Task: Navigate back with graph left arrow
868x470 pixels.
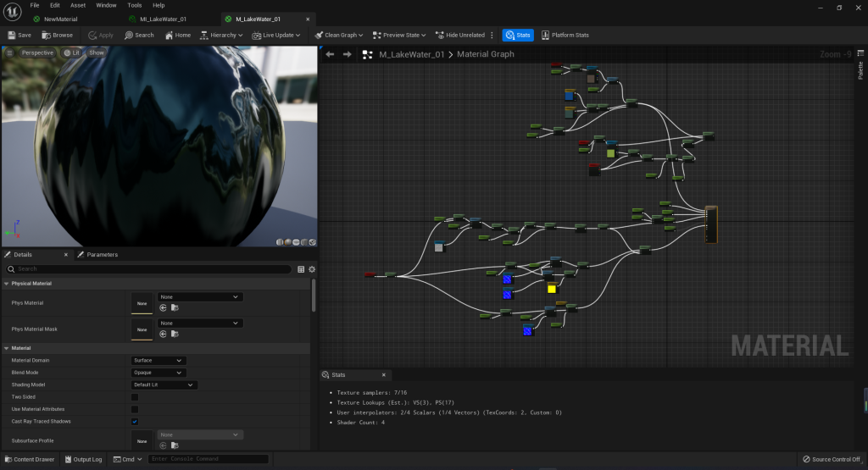Action: pyautogui.click(x=330, y=54)
